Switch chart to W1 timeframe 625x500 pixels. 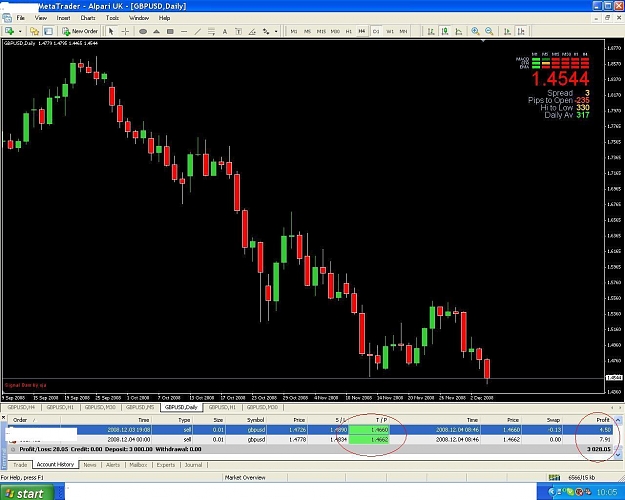[x=390, y=31]
